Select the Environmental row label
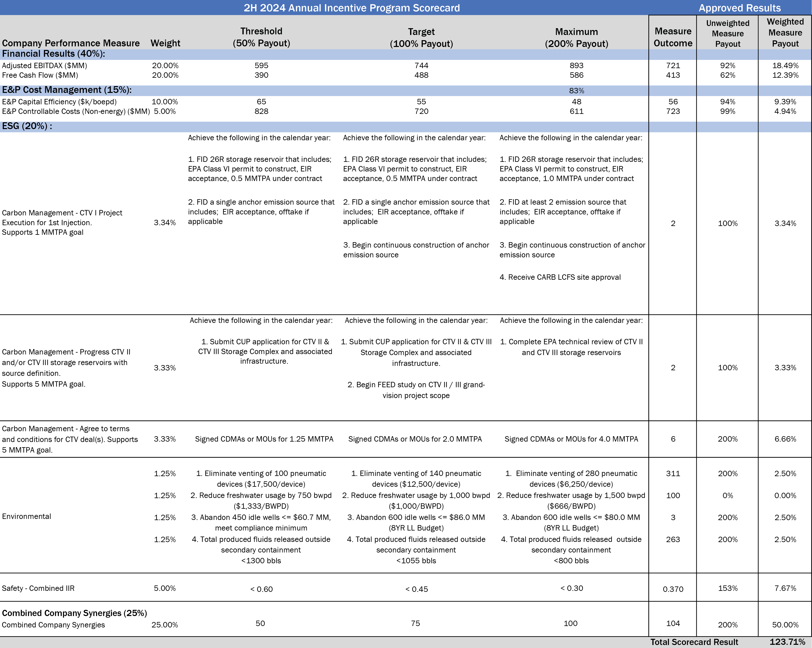This screenshot has width=812, height=648. tap(26, 516)
